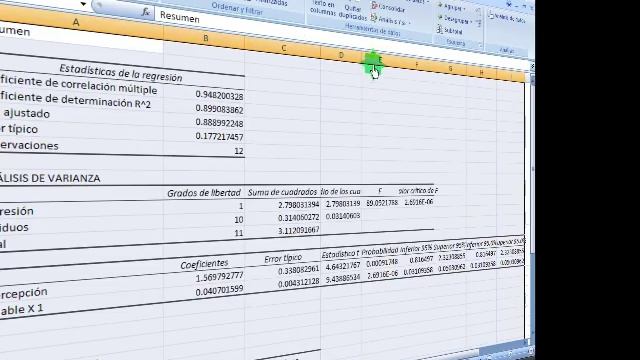Screen dimensions: 640x360
Task: Click the observations cell showing 12
Action: pyautogui.click(x=239, y=151)
